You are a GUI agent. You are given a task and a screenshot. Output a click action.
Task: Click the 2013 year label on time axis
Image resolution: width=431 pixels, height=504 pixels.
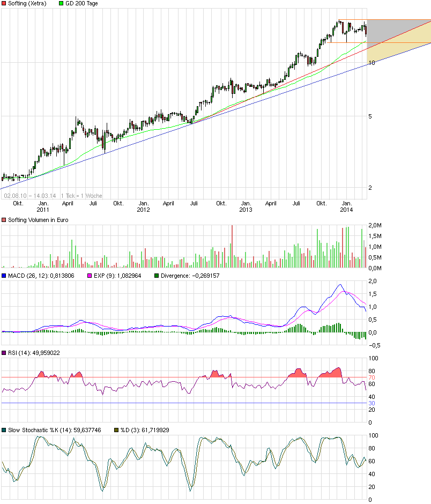[x=246, y=210]
